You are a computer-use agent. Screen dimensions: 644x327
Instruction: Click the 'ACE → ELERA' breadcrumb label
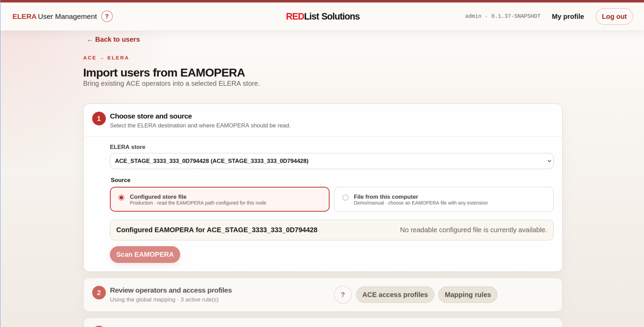coord(106,58)
